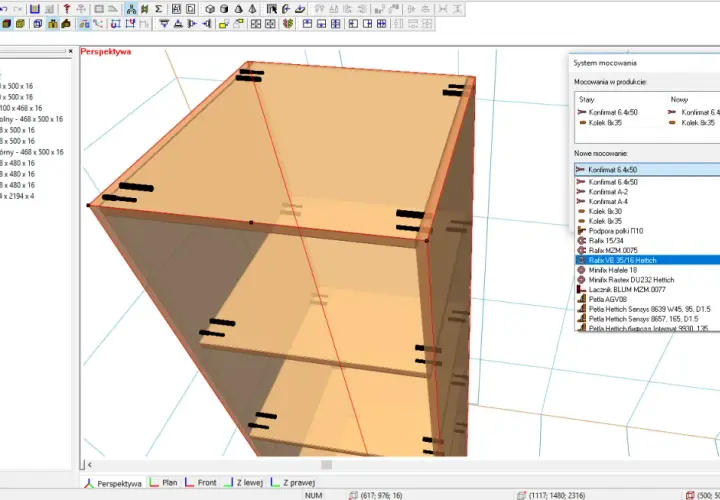Choose Rafix VB 35/16 Hettich option

pyautogui.click(x=647, y=260)
